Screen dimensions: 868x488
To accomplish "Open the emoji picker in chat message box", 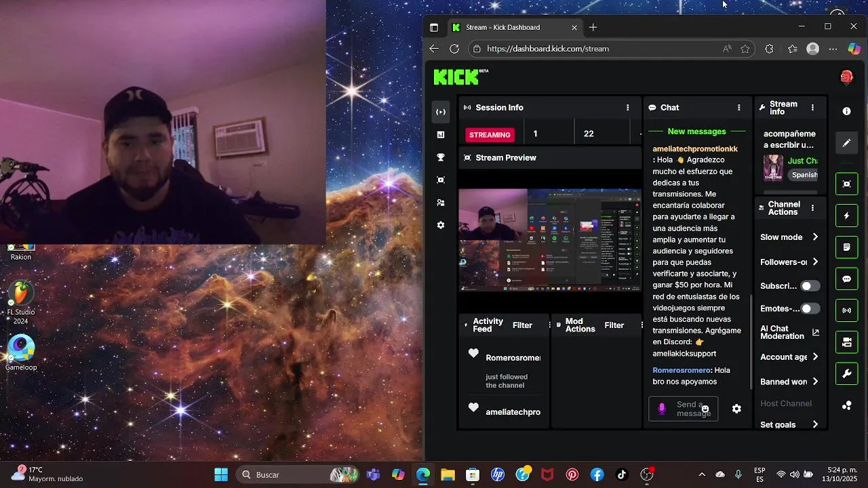I will [705, 409].
